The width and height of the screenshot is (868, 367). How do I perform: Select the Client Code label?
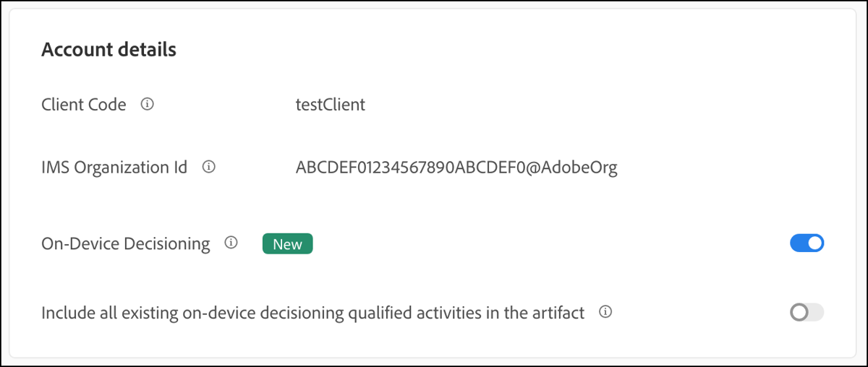point(84,105)
